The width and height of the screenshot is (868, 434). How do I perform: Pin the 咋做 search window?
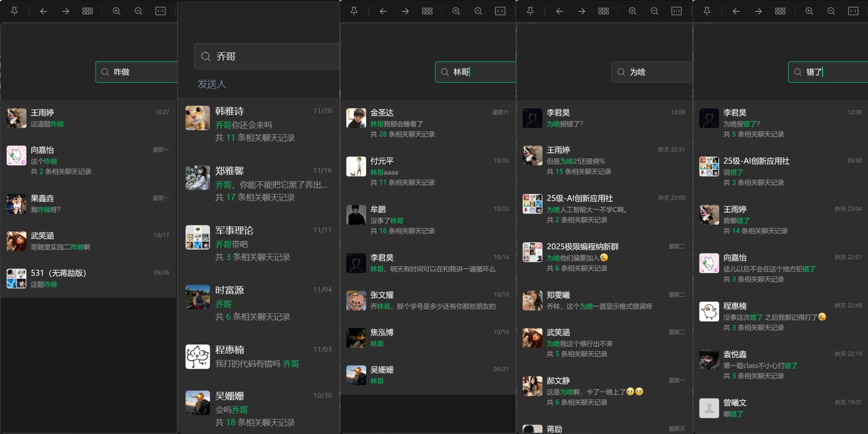[14, 11]
